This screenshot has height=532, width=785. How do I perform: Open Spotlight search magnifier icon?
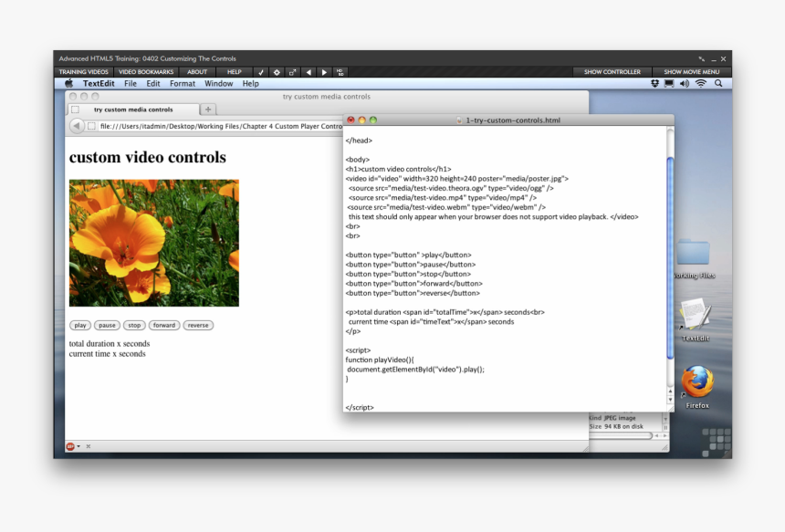(x=718, y=84)
